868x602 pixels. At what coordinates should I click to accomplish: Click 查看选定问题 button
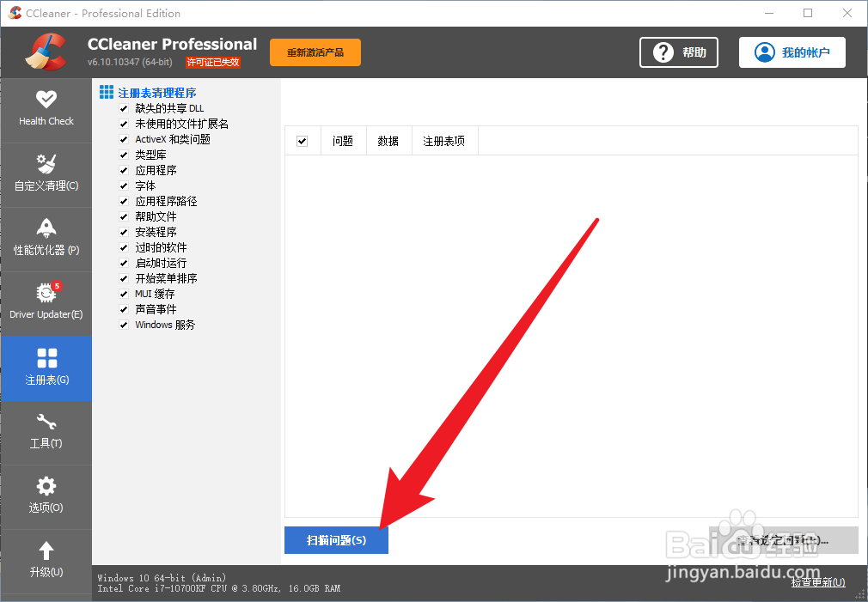point(784,540)
